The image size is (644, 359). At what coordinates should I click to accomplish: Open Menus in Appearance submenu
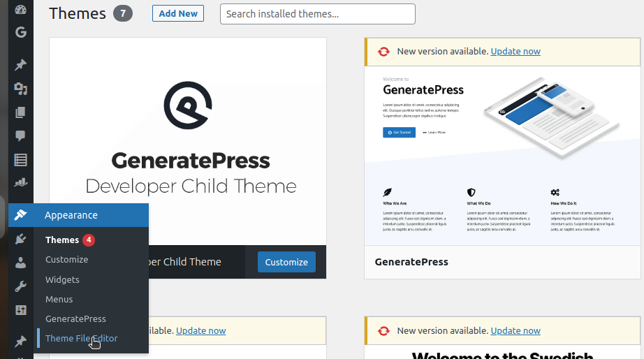(x=59, y=300)
